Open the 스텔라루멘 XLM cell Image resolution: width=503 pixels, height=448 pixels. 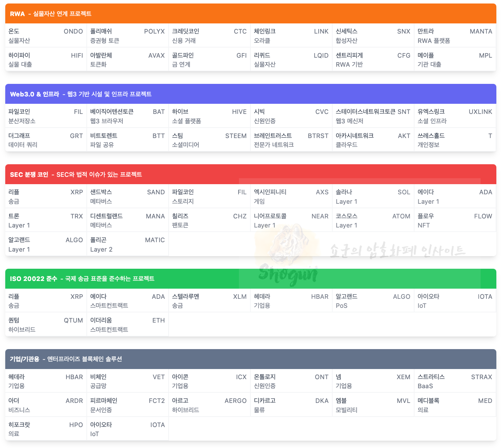(210, 301)
